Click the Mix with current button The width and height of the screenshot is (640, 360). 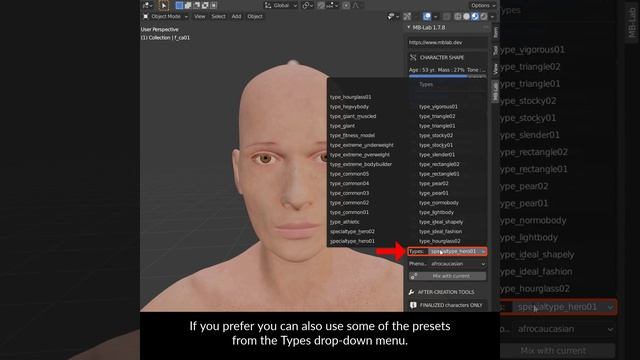(x=447, y=276)
